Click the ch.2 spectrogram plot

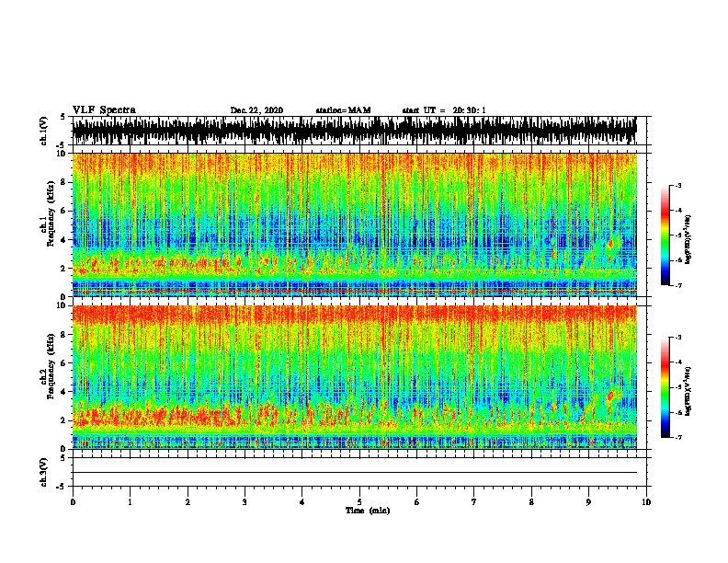coord(354,377)
